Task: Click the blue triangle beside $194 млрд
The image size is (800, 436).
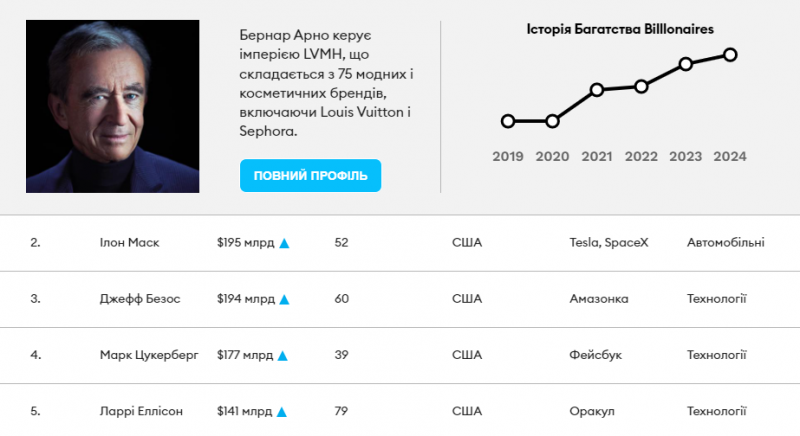Action: click(x=284, y=299)
